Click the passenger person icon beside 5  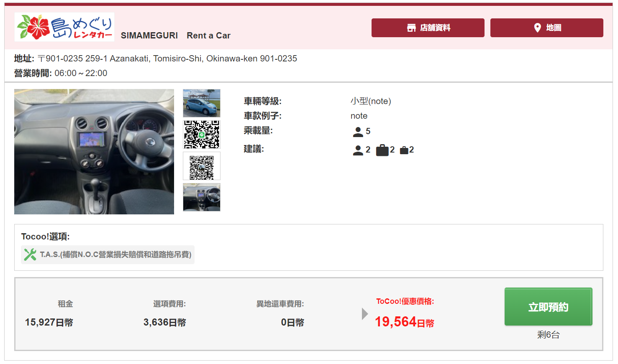tap(358, 132)
